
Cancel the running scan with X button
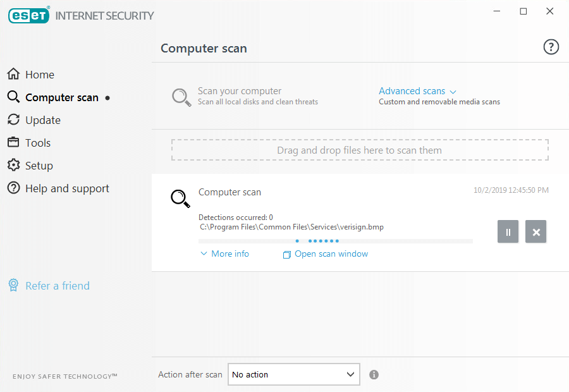pos(535,232)
